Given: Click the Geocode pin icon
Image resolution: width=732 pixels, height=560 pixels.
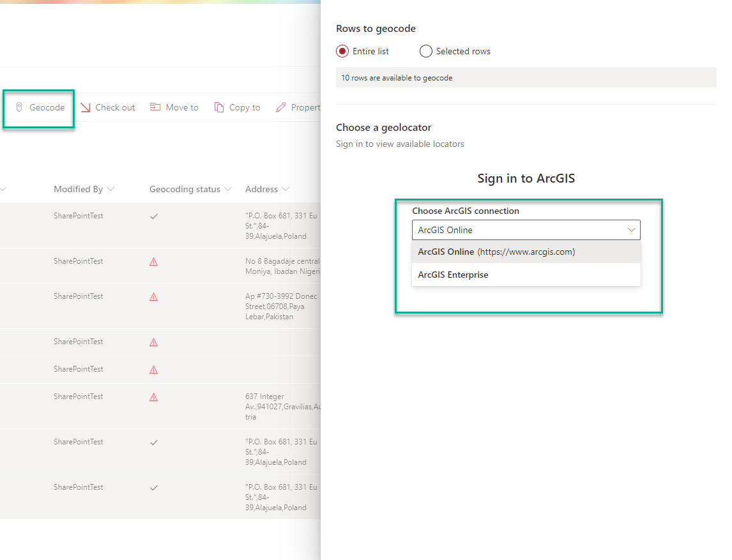Looking at the screenshot, I should point(19,107).
